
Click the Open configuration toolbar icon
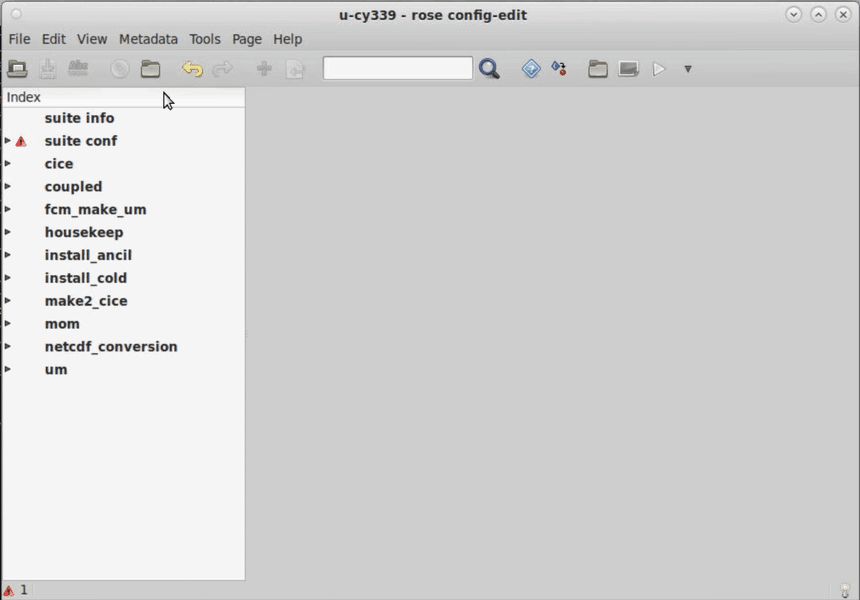point(17,69)
